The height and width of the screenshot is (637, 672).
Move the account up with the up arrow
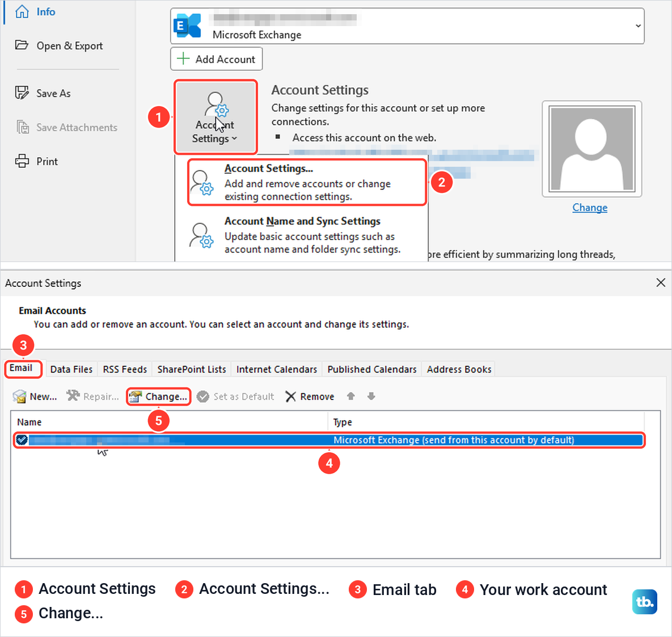click(x=350, y=396)
